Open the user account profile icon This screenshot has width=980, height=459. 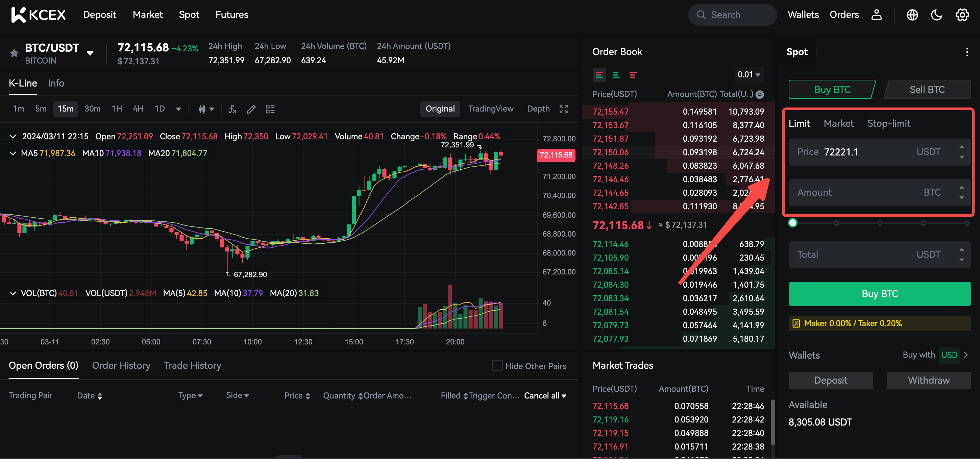point(876,15)
